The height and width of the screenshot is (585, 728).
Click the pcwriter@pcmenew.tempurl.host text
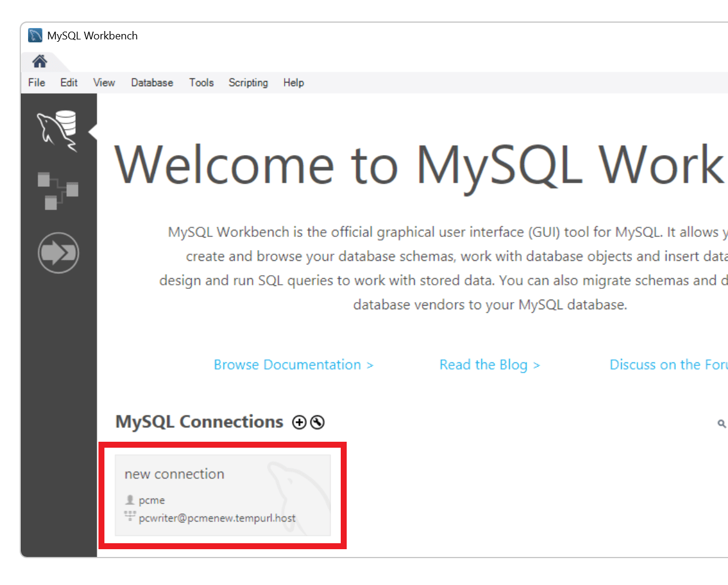click(x=217, y=518)
